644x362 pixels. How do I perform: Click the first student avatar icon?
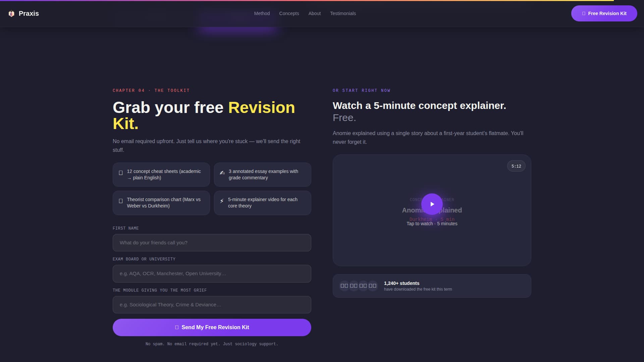pos(344,286)
